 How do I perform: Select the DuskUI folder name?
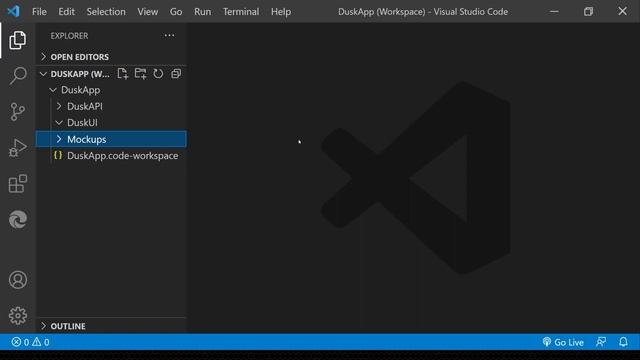tap(82, 122)
